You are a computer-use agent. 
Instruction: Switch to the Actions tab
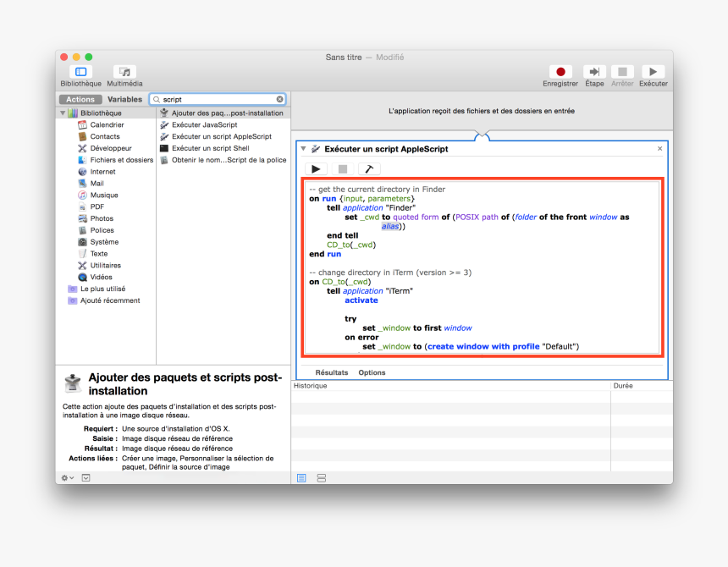point(80,99)
